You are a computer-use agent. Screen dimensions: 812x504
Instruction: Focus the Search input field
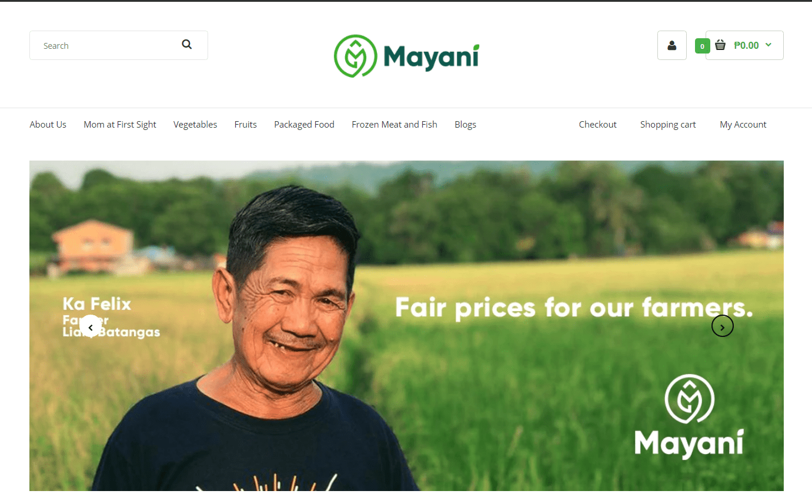[109, 45]
